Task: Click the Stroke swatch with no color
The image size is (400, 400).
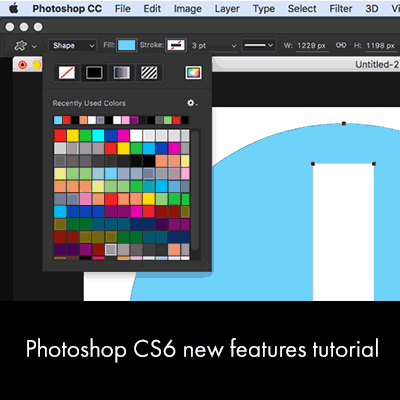Action: click(x=176, y=45)
